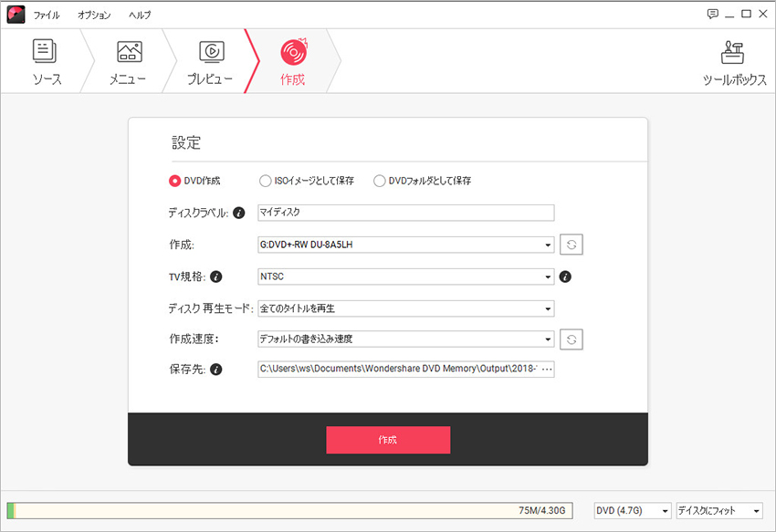Click the マイディスク disc label field
The image size is (776, 532).
click(406, 213)
